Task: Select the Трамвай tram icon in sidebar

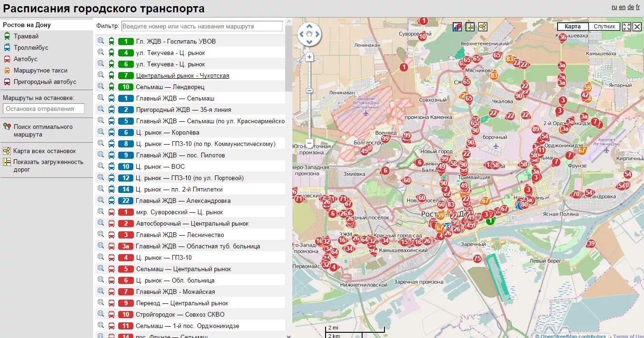Action: 7,36
